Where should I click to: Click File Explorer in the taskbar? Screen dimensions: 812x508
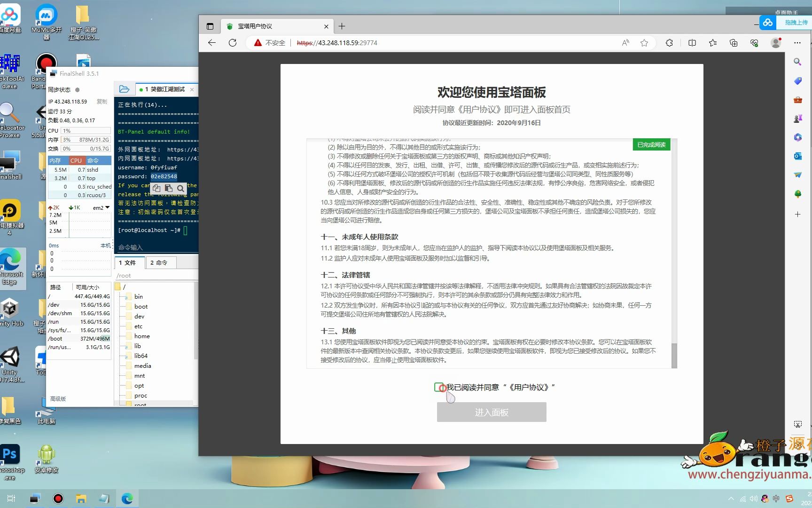coord(81,499)
